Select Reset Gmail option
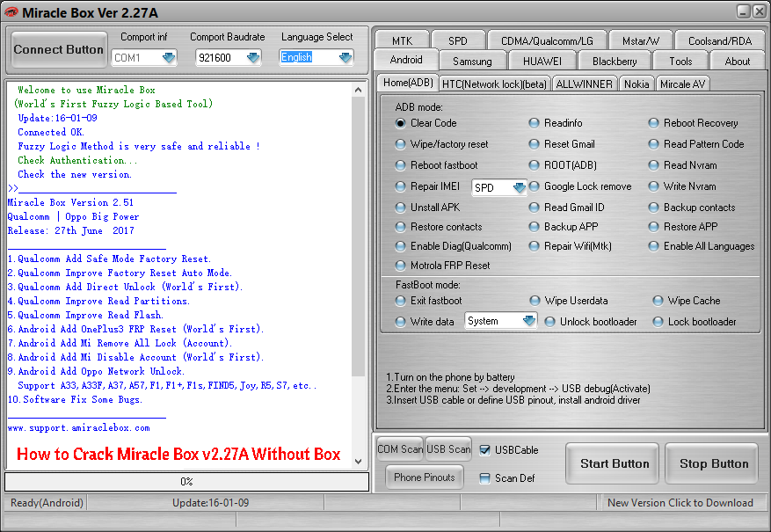The width and height of the screenshot is (771, 532). coord(534,144)
